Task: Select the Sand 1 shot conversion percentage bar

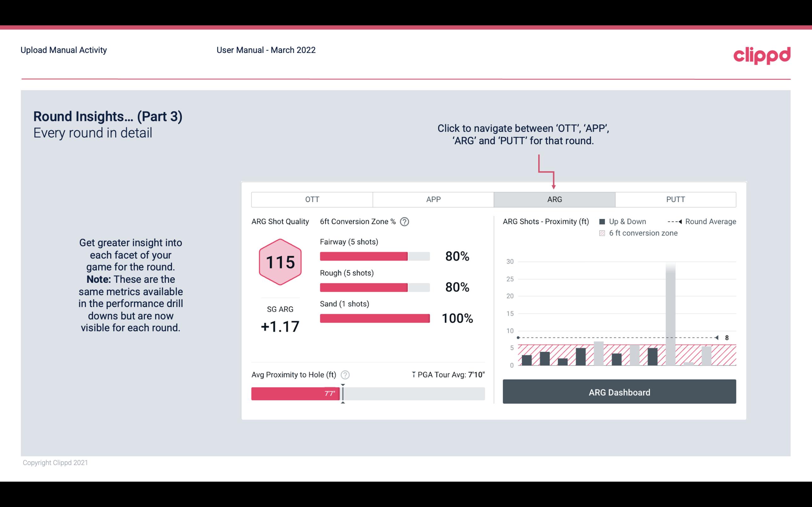Action: (x=374, y=318)
